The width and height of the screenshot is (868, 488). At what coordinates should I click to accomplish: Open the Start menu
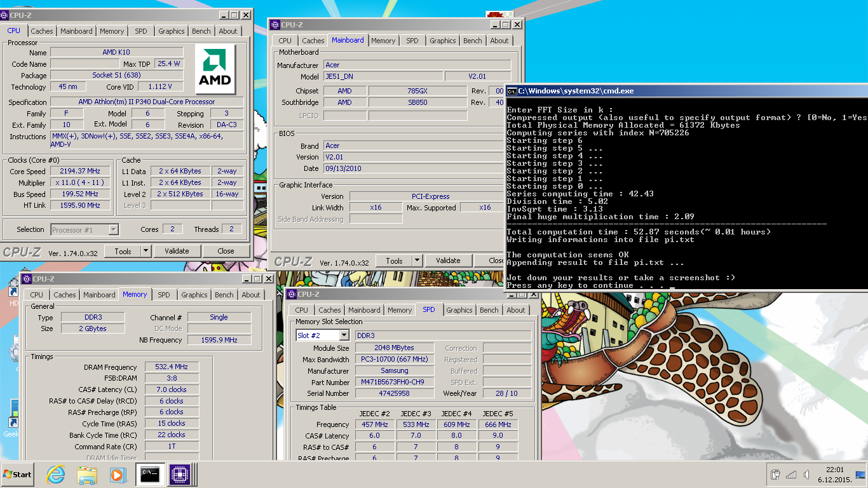click(x=18, y=474)
